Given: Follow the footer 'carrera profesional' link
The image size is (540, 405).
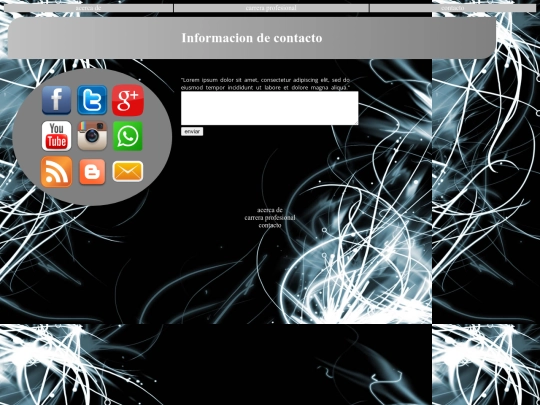Looking at the screenshot, I should (x=270, y=218).
